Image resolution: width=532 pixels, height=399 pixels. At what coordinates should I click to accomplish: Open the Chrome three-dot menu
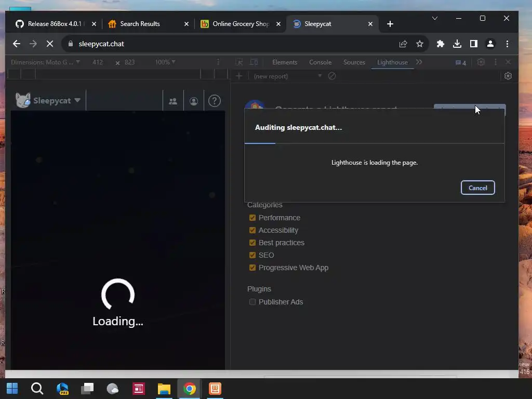pos(507,44)
